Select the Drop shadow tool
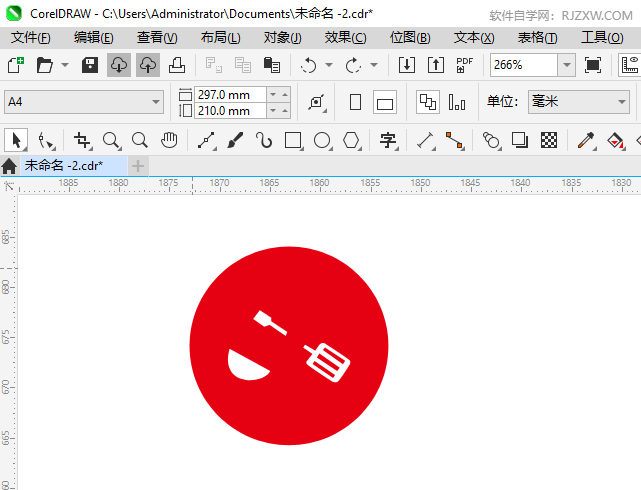 pos(520,141)
